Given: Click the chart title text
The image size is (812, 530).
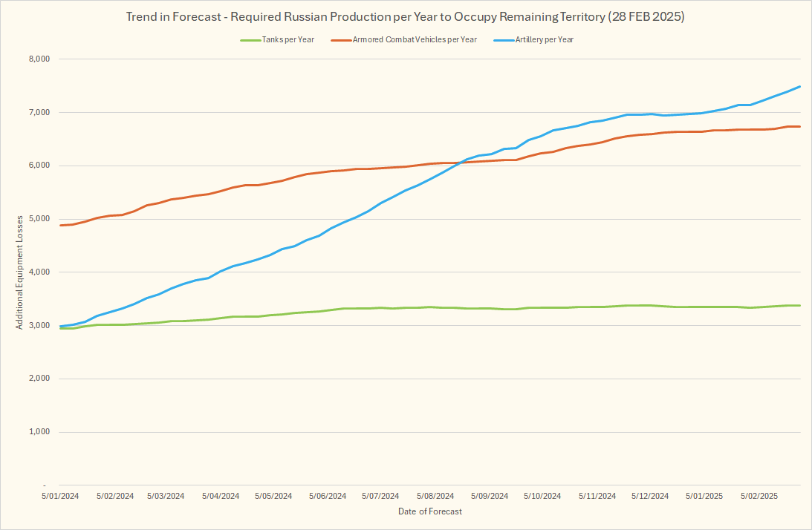Looking at the screenshot, I should click(x=405, y=17).
